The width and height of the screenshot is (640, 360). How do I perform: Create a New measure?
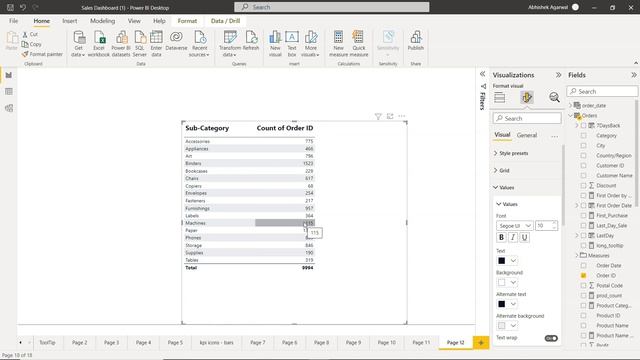click(338, 44)
